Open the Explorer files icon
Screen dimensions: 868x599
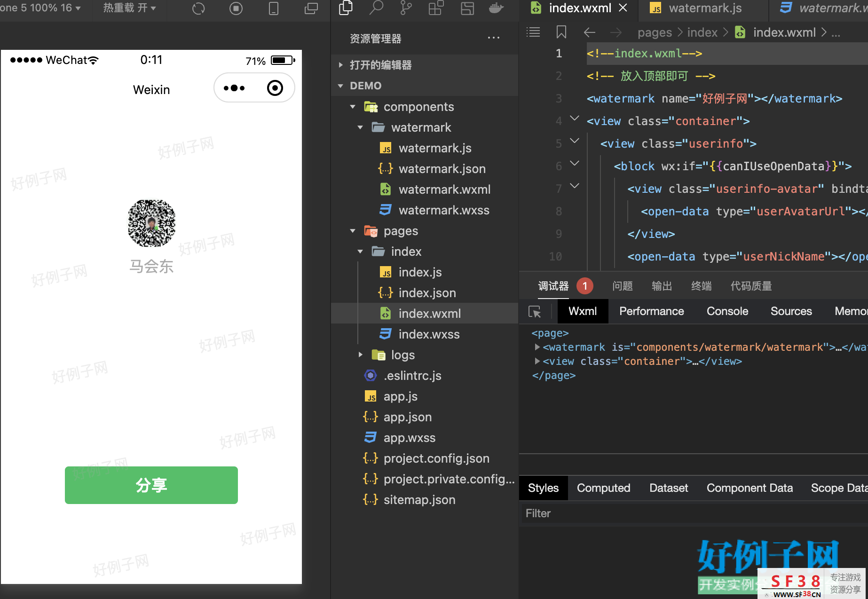coord(346,8)
